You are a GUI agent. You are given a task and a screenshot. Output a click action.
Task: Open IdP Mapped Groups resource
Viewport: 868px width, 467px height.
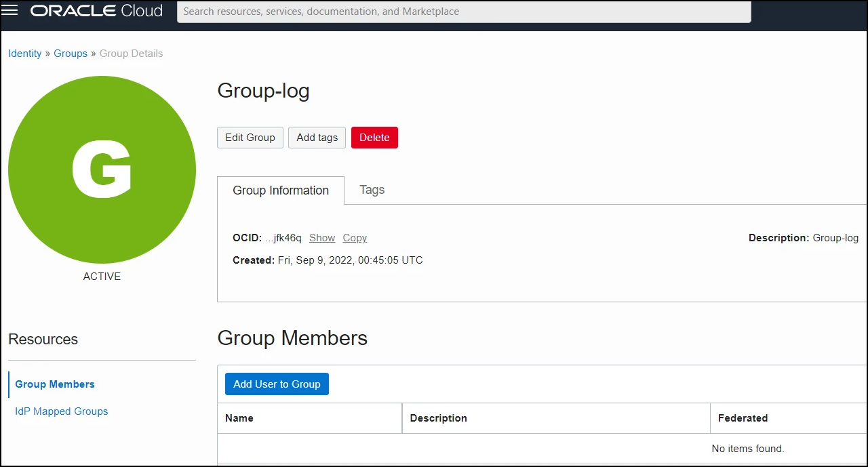click(x=62, y=411)
